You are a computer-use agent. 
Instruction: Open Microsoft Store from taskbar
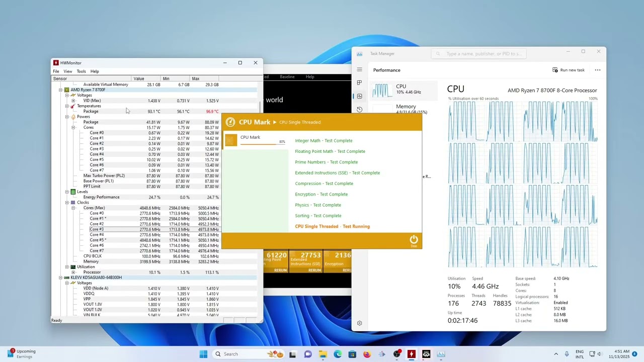[352, 354]
